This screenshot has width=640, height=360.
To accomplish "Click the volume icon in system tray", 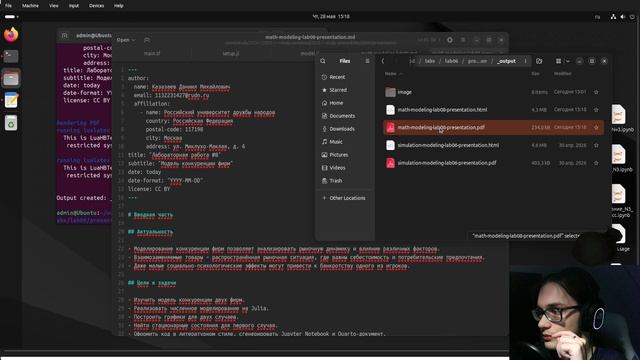I will [622, 17].
